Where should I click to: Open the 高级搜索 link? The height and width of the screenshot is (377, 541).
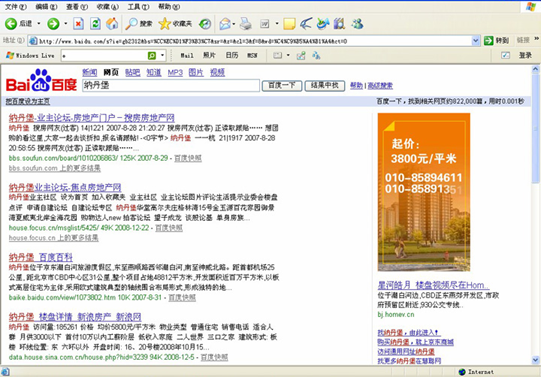tap(380, 86)
